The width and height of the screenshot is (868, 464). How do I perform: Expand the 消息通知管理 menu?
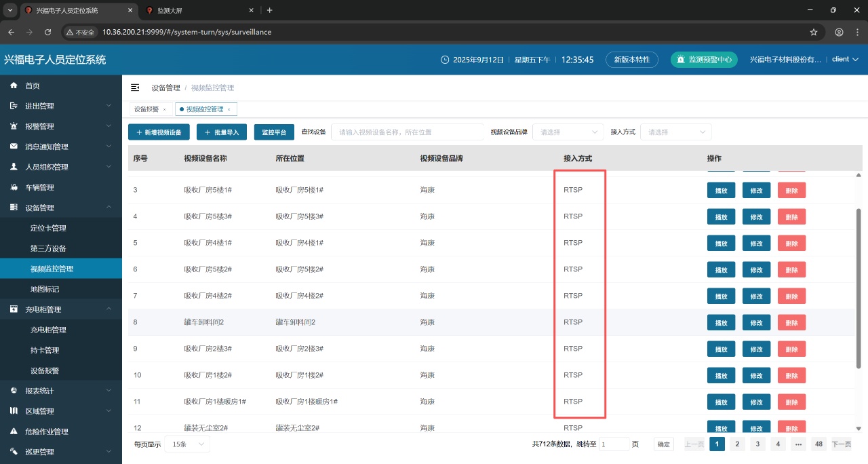pyautogui.click(x=108, y=147)
